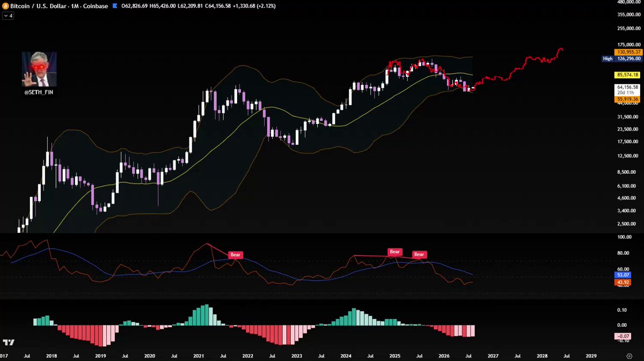Click the orange 130,955.37 price label

point(627,52)
